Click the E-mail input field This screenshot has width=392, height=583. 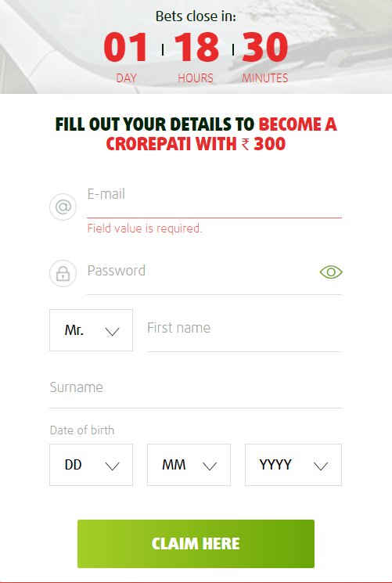tap(214, 201)
